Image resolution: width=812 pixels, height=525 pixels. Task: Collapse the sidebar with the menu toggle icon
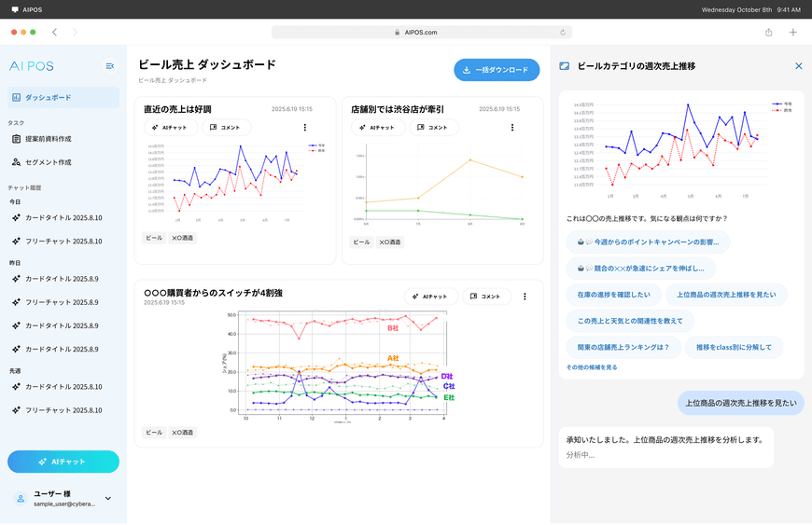(x=110, y=66)
